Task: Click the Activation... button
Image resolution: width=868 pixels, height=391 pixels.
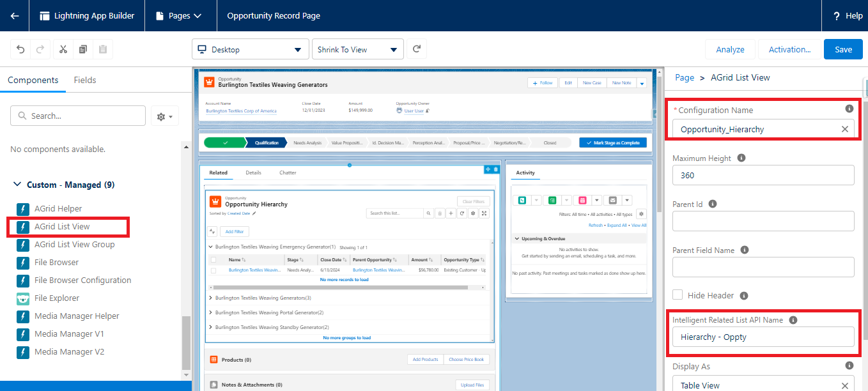Action: [789, 49]
